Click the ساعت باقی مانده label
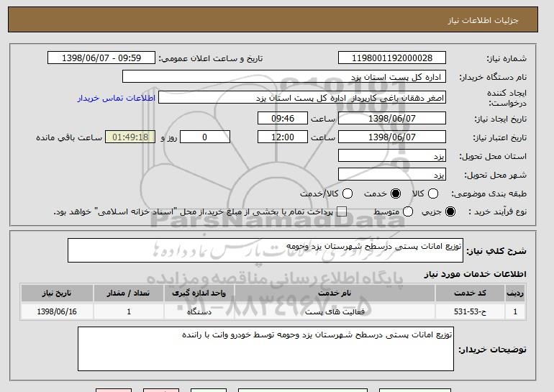Viewport: 554px width, 392px height. 69,137
